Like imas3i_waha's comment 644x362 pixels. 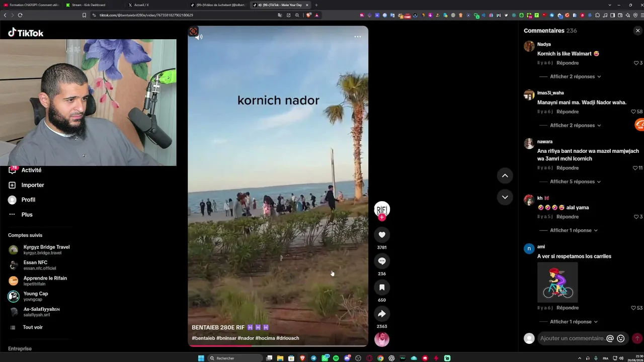pos(634,112)
